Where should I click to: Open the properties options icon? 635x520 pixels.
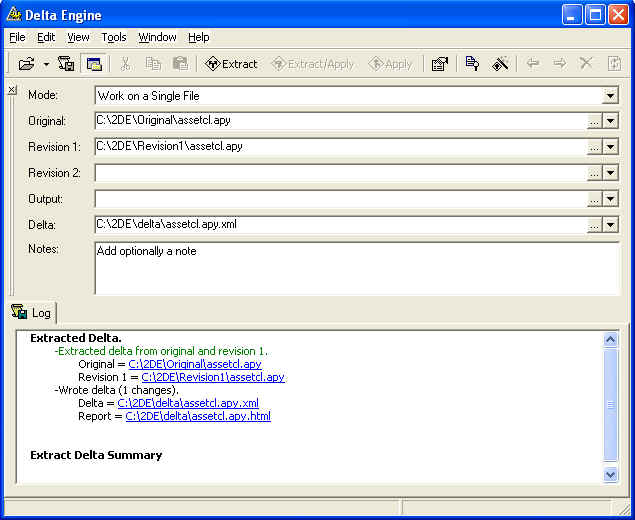coord(440,64)
